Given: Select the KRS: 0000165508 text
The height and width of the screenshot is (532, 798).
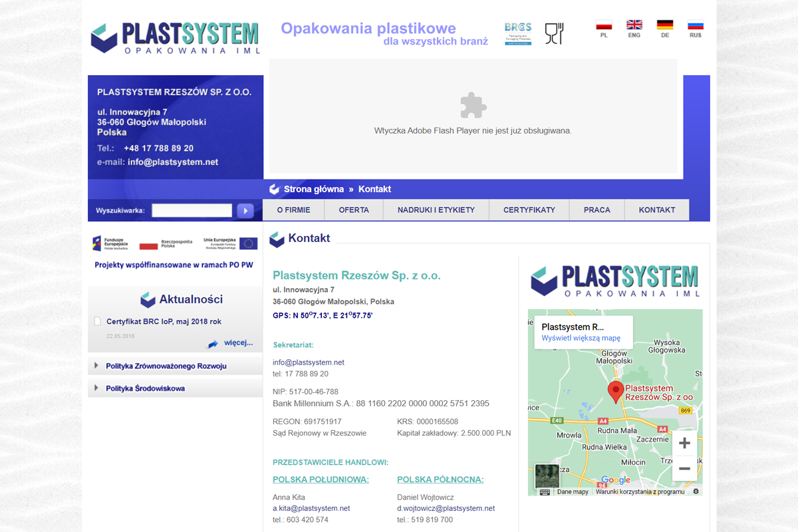Looking at the screenshot, I should pos(428,422).
